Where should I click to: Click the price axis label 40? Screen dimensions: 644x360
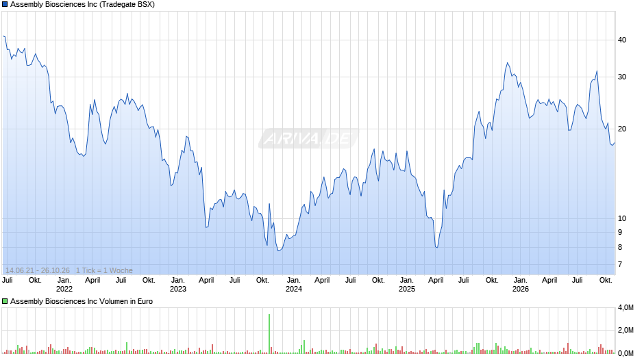(x=622, y=40)
